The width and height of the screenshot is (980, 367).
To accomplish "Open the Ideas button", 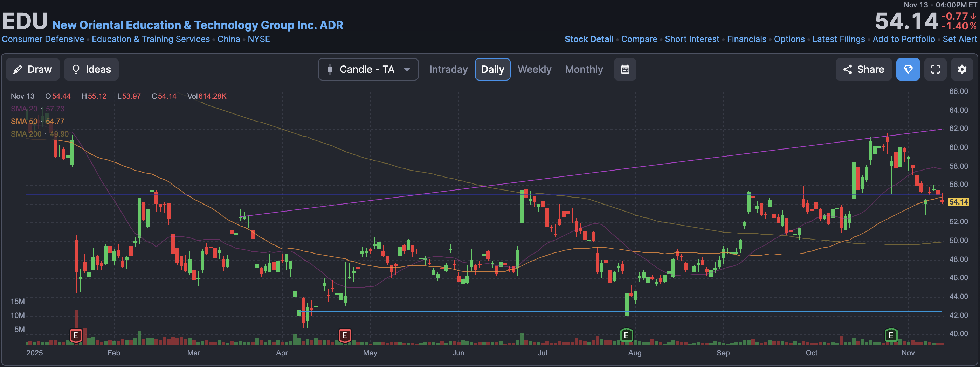I will point(91,69).
